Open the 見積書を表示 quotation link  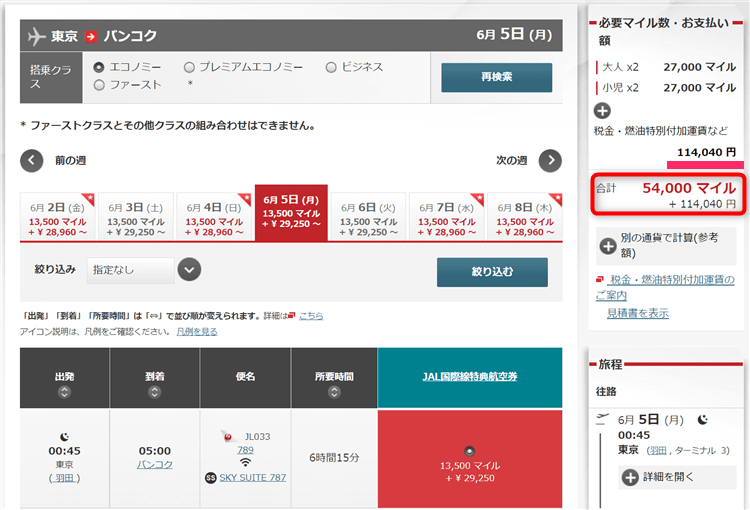(637, 313)
